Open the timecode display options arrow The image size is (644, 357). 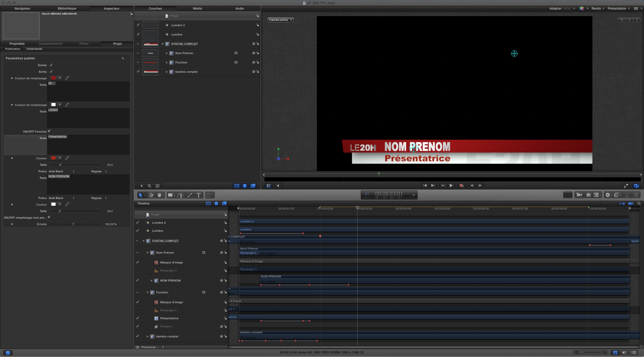click(x=413, y=195)
